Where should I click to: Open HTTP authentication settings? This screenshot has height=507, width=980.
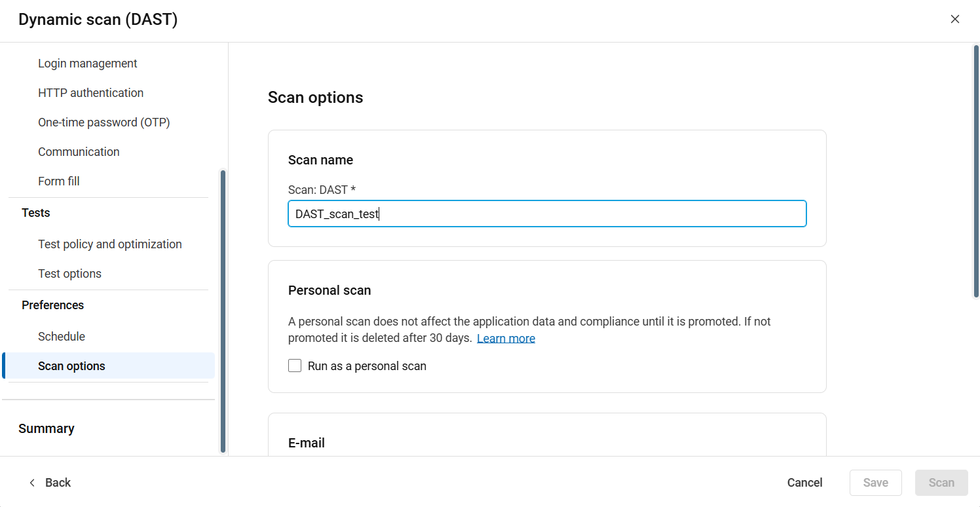coord(90,93)
